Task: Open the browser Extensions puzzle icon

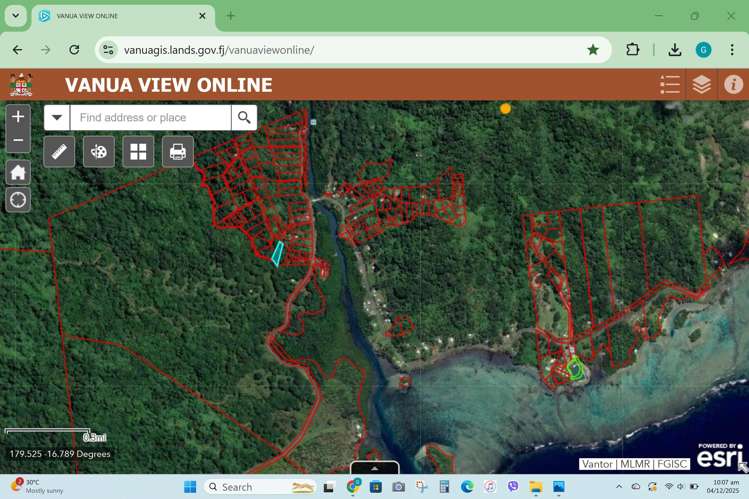Action: (632, 50)
